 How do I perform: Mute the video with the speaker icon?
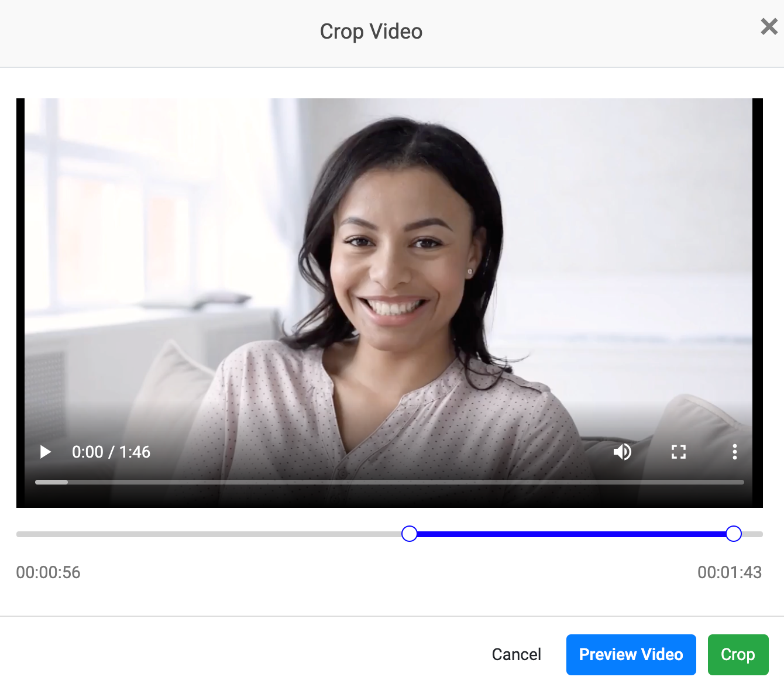[623, 452]
